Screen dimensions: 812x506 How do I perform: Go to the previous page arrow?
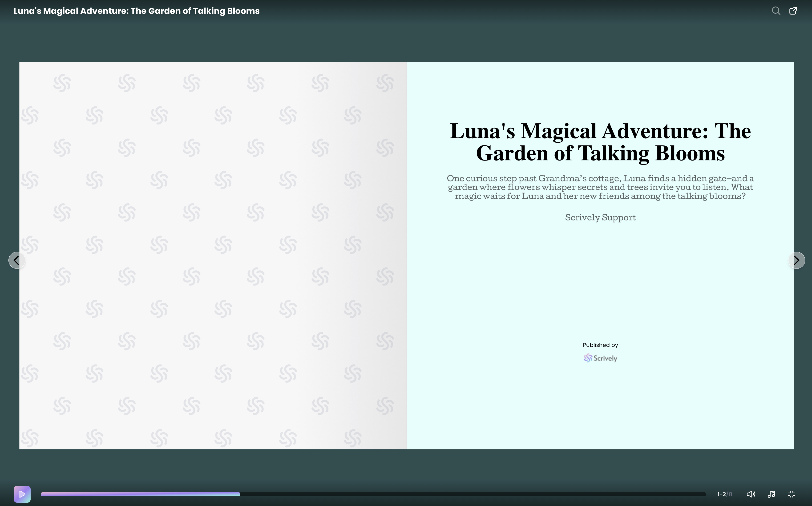[16, 260]
